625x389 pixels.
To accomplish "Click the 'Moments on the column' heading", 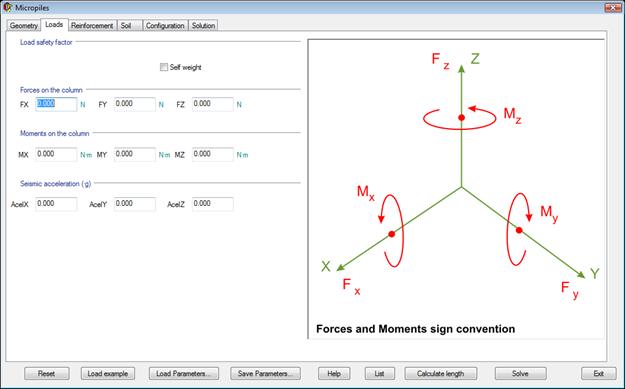I will click(55, 133).
